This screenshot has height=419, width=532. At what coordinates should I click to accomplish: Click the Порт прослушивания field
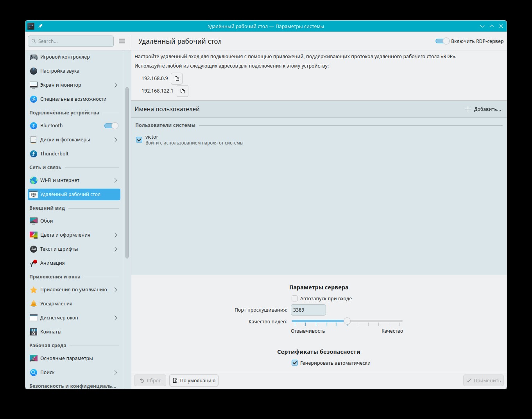(308, 310)
